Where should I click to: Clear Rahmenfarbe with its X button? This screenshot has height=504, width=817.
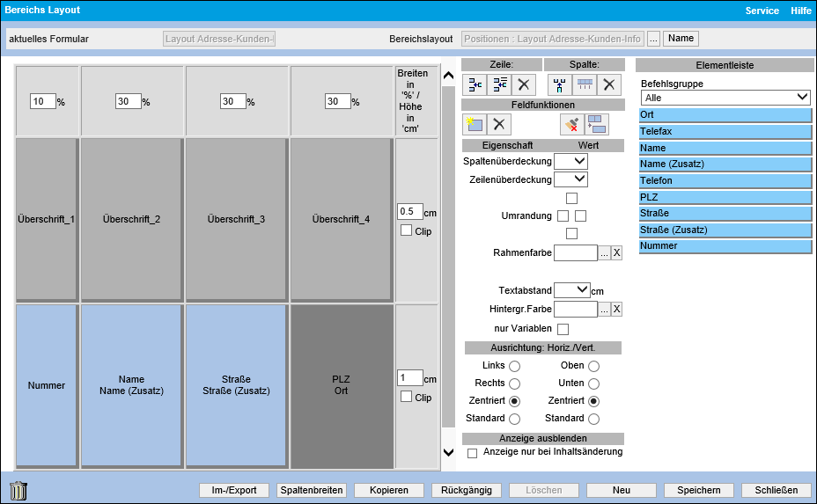tap(616, 252)
